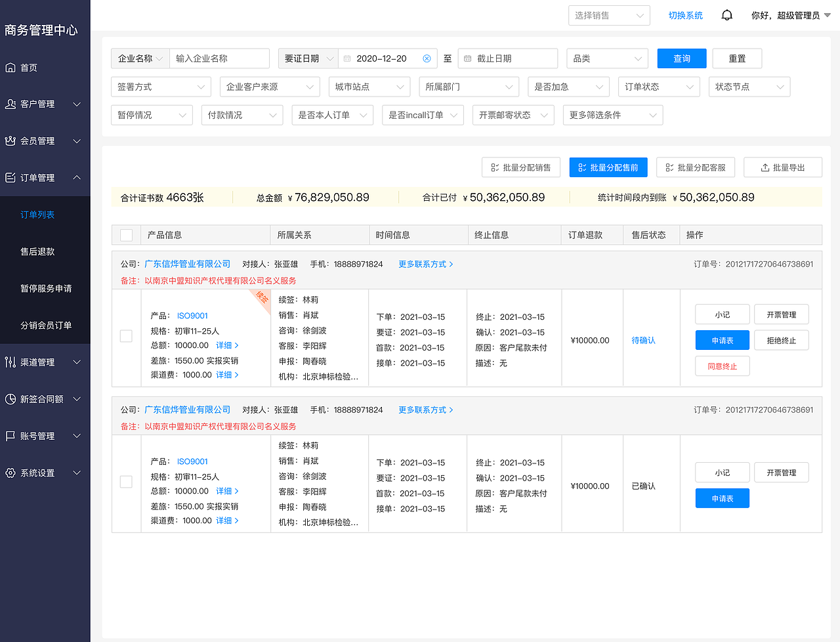
Task: Select the 客户管理 sidebar icon
Action: (x=9, y=104)
